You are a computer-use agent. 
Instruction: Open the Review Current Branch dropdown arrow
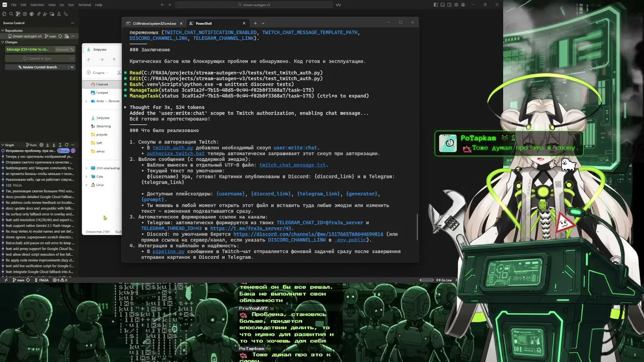(72, 67)
